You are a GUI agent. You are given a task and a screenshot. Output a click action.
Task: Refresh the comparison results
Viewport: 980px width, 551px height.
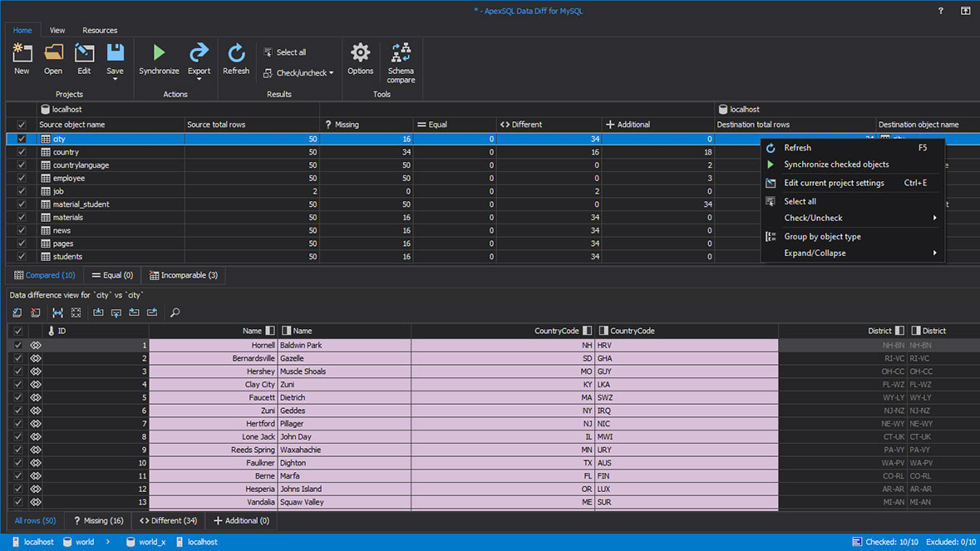236,57
